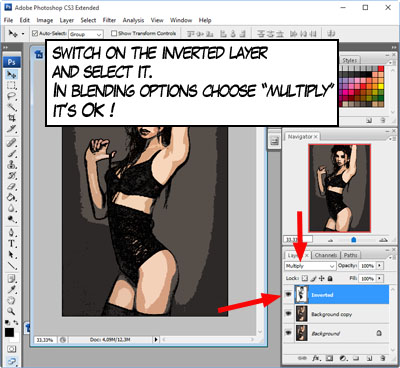Open the File menu
This screenshot has height=368, width=400.
coord(8,20)
